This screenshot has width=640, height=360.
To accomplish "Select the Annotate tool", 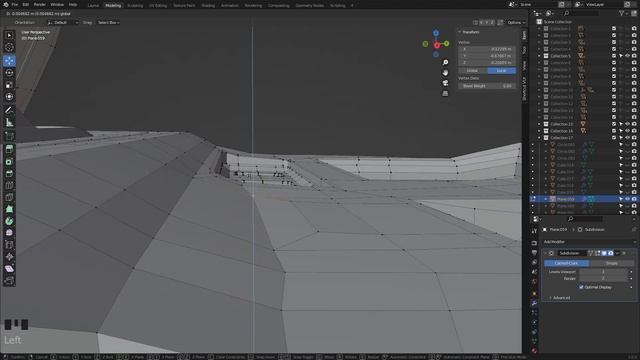I will coord(9,110).
